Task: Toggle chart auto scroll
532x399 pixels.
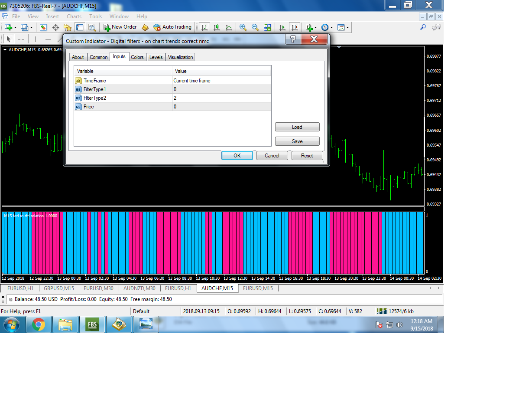Action: [282, 27]
